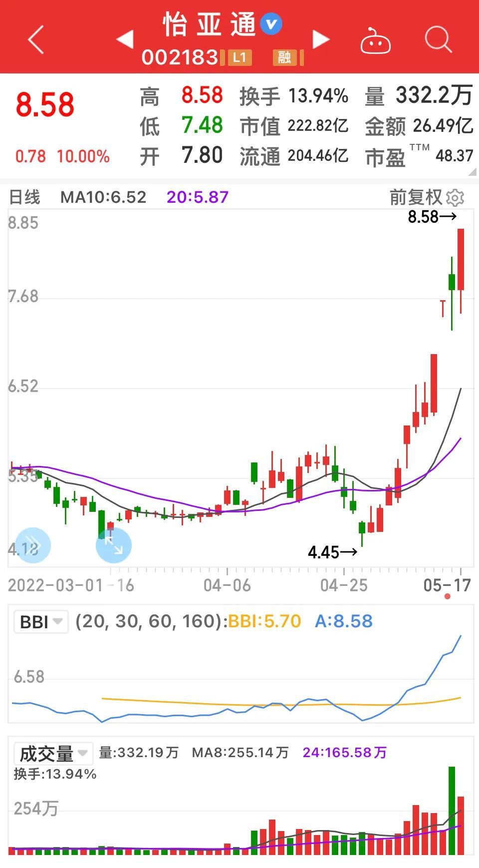Image resolution: width=479 pixels, height=868 pixels.
Task: Switch to previous stock with left triangle
Action: pos(125,39)
